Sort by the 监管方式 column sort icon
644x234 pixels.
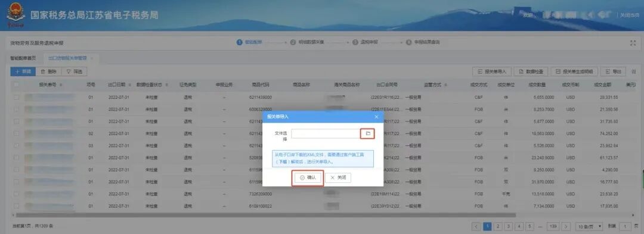[445, 85]
